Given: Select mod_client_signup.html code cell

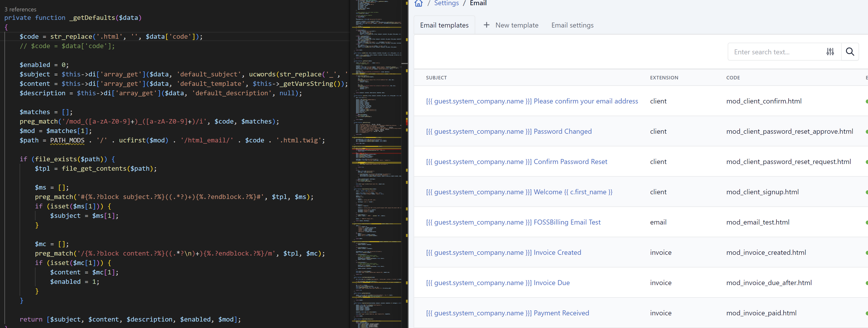Looking at the screenshot, I should [x=762, y=192].
